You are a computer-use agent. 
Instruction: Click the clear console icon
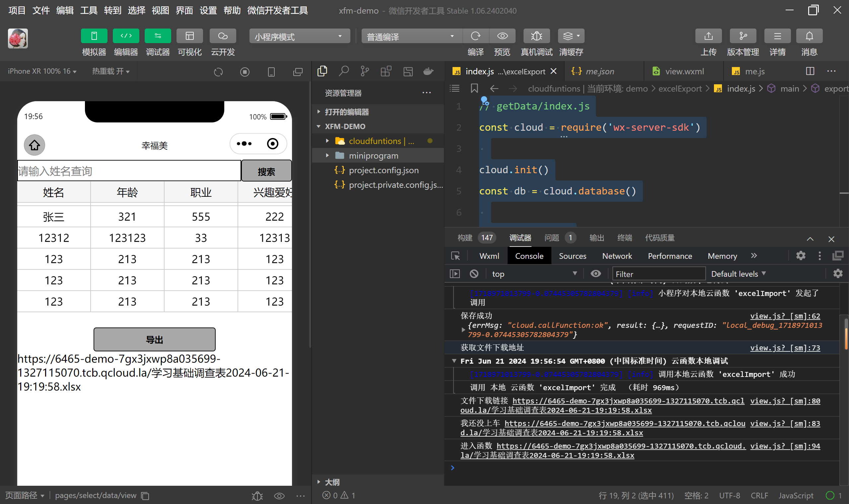click(x=474, y=274)
